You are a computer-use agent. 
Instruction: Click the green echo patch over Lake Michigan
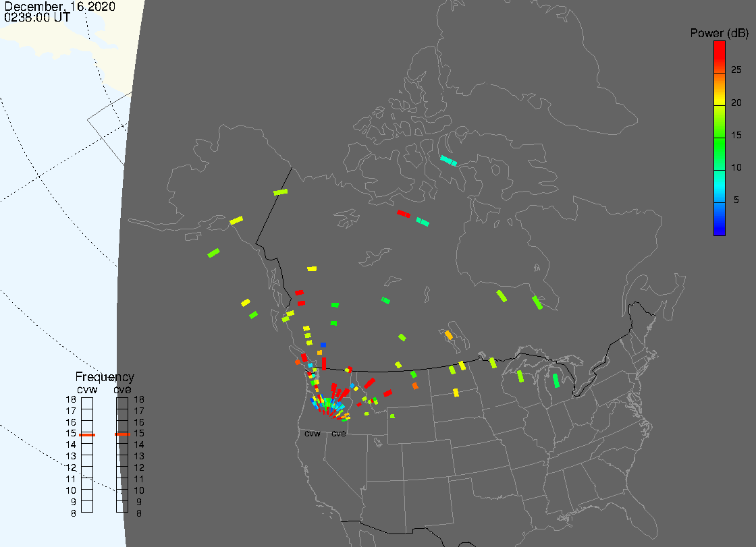pyautogui.click(x=556, y=380)
